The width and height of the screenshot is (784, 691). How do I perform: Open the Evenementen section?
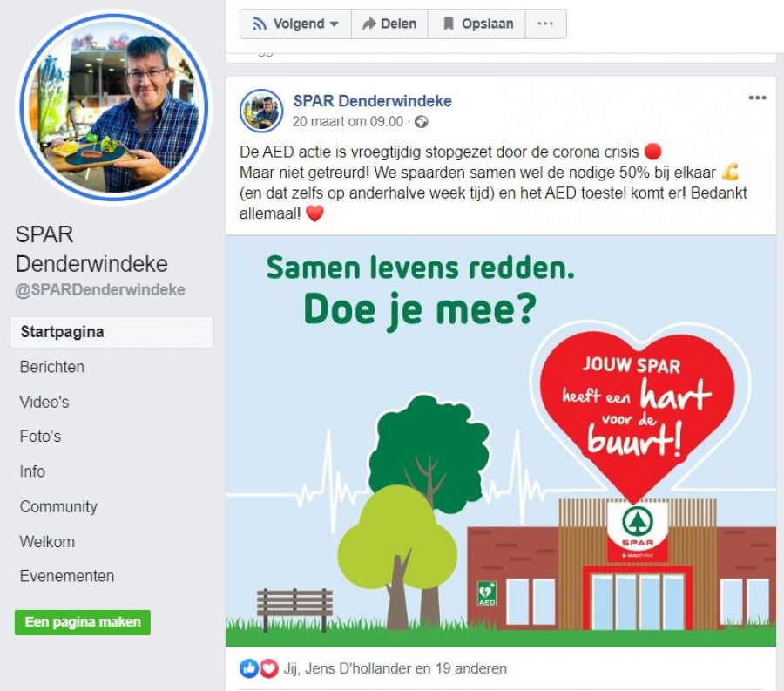tap(67, 576)
